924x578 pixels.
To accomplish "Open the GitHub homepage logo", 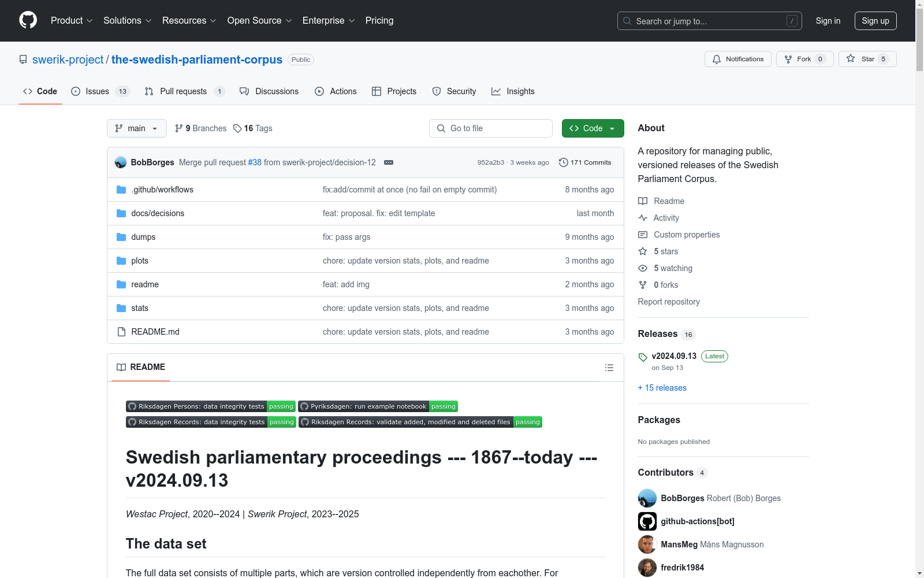I will coord(28,20).
